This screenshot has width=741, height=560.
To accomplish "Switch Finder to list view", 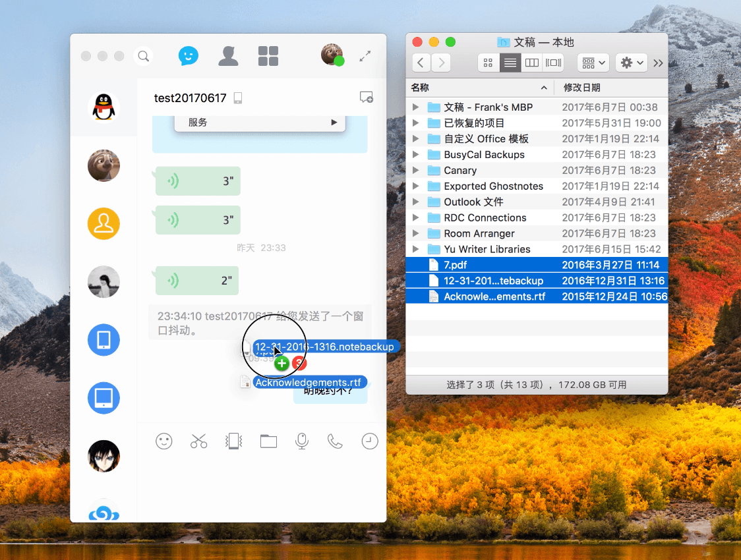I will (x=510, y=63).
